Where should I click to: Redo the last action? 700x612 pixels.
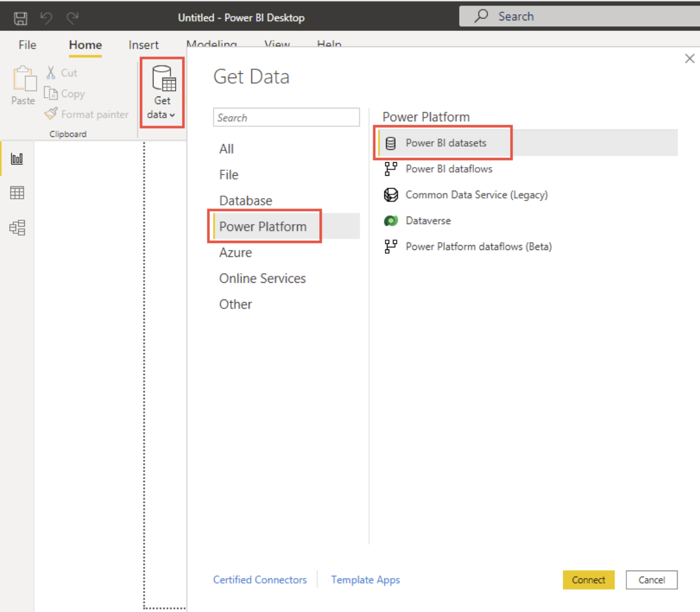coord(72,18)
